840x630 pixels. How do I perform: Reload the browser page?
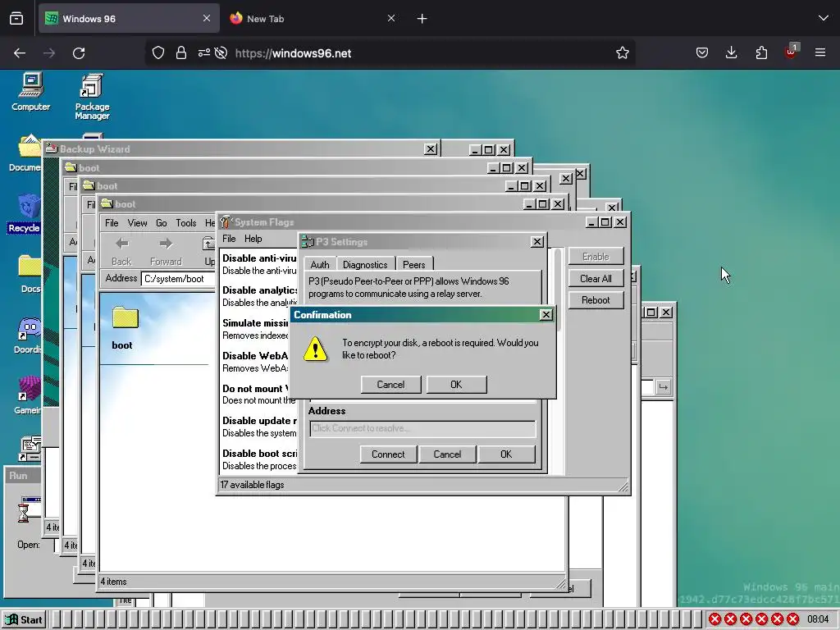(79, 53)
